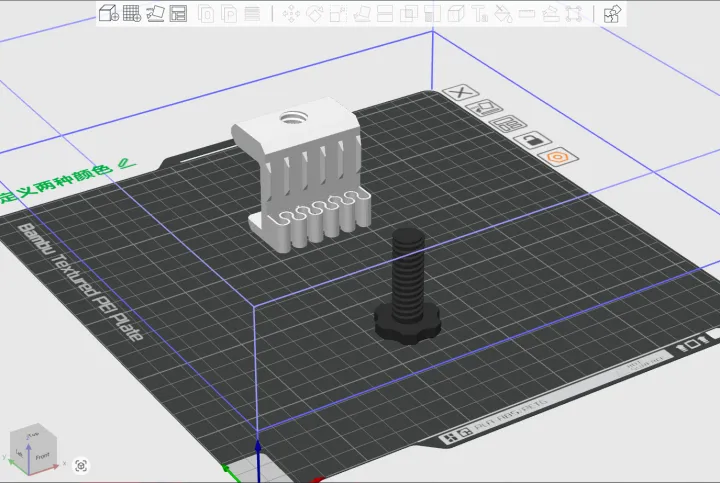
Task: Auto orient objects on this plate
Action: point(484,108)
